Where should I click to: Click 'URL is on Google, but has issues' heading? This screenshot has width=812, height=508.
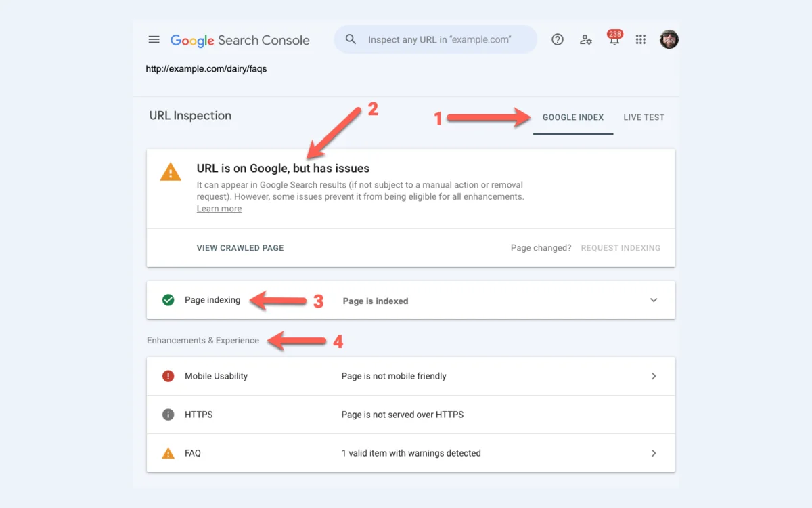(283, 168)
